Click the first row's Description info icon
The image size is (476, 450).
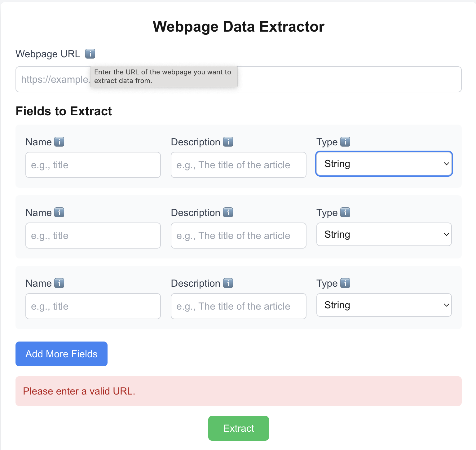click(x=228, y=142)
